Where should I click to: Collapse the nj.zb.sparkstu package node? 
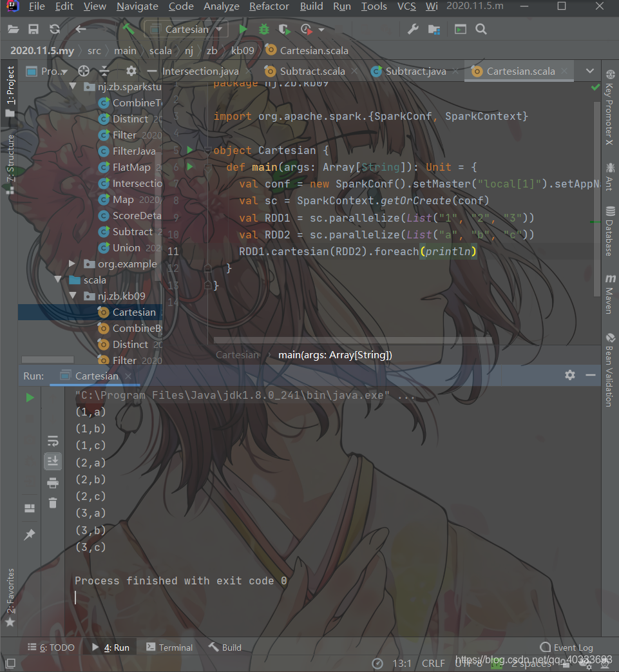click(73, 86)
